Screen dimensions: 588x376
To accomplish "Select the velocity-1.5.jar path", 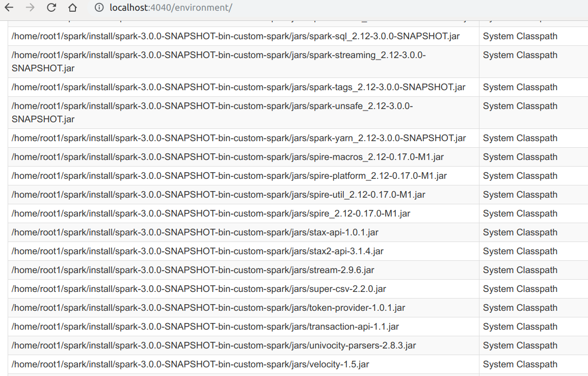I will [x=190, y=364].
